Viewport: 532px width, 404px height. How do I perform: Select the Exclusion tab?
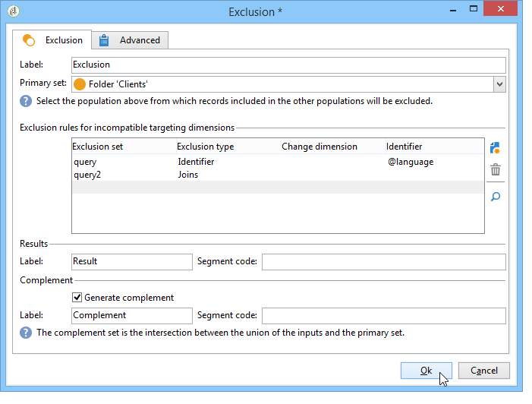[52, 40]
